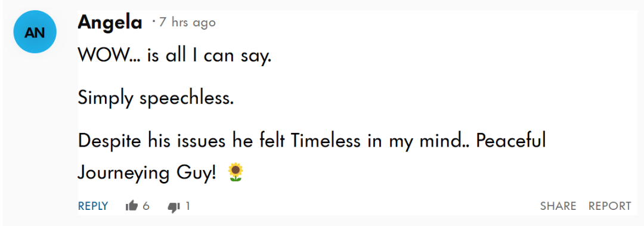
Task: Reply to Angela's comment
Action: coord(93,206)
